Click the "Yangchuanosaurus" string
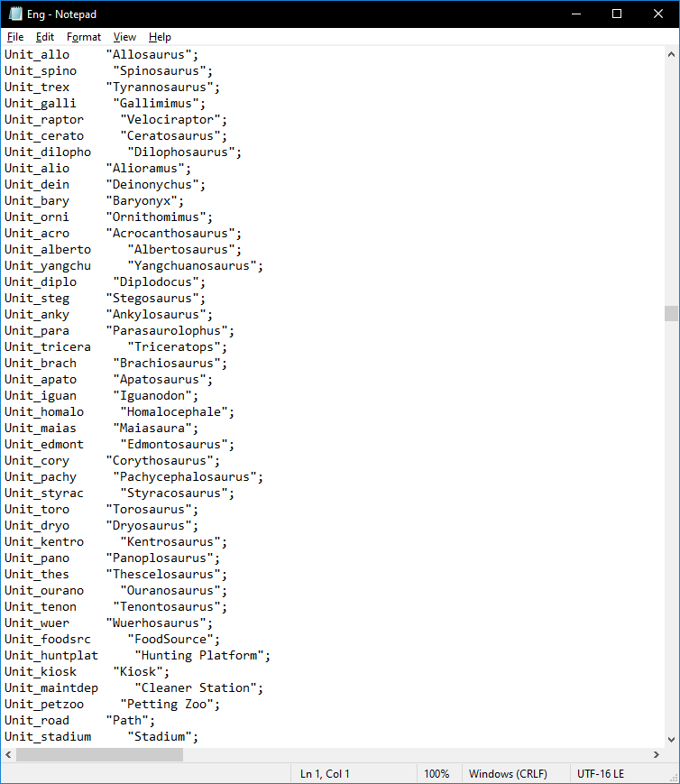 [195, 266]
